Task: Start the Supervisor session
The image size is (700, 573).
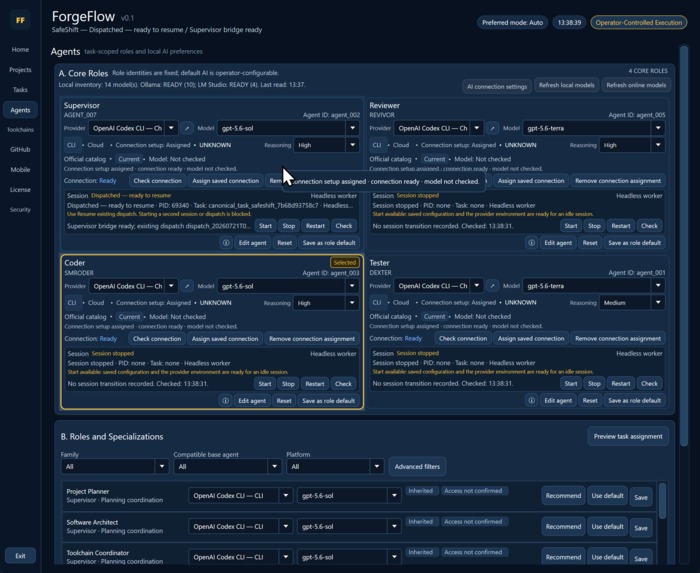Action: point(265,226)
